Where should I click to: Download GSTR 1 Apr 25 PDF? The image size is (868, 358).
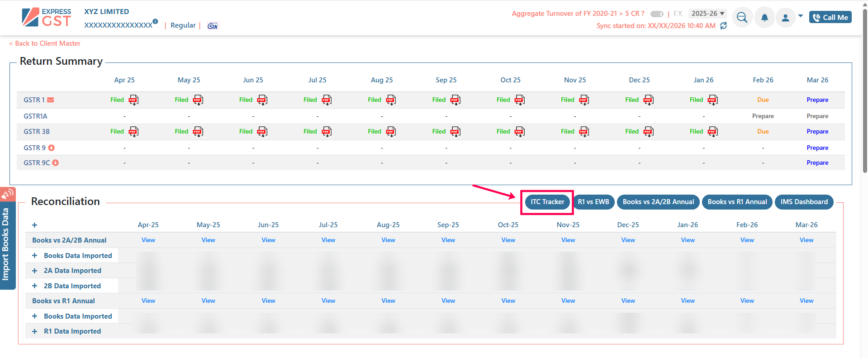(133, 100)
